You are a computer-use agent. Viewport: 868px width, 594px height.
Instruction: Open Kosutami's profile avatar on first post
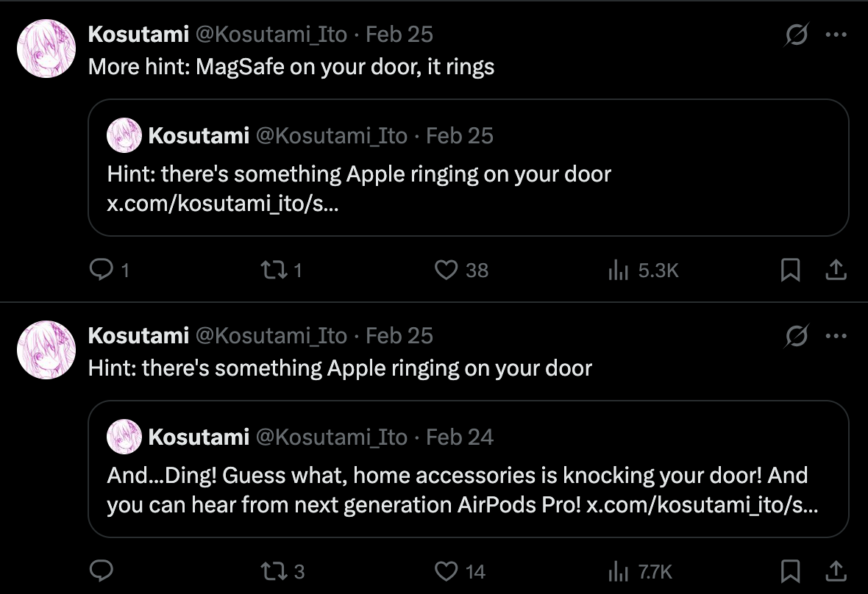tap(46, 49)
